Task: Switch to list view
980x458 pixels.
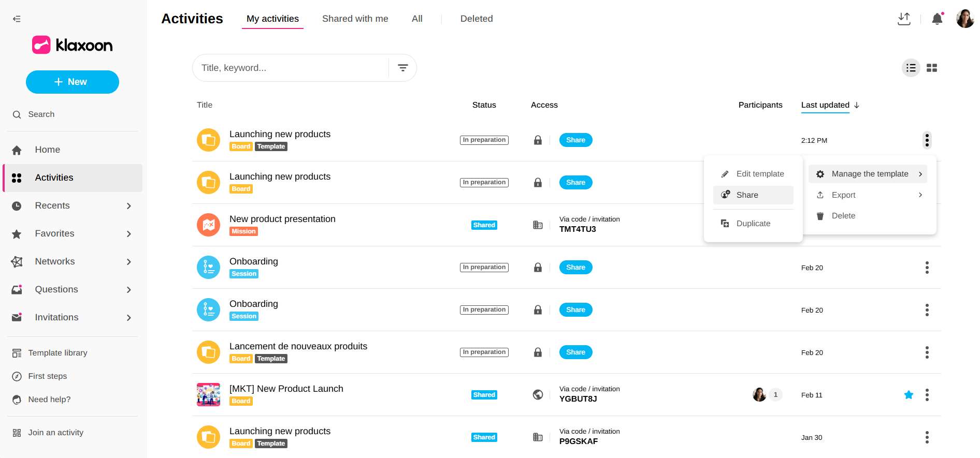Action: [x=911, y=68]
